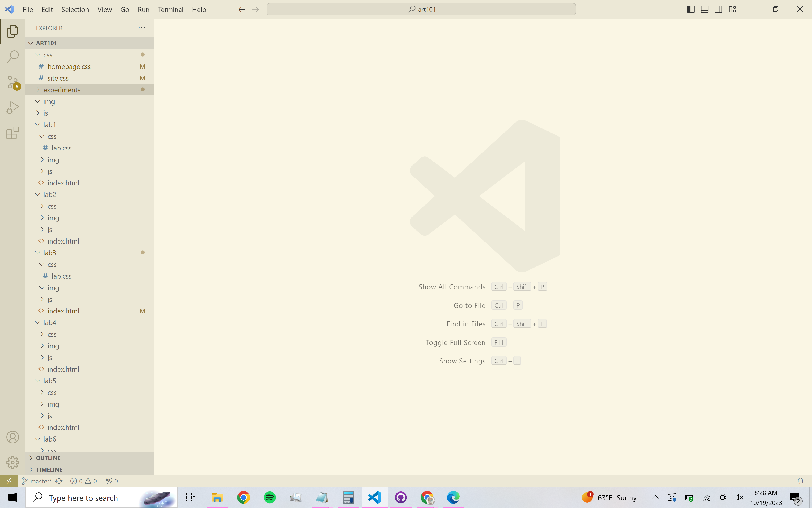Open the Terminal menu
This screenshot has width=812, height=508.
point(170,9)
